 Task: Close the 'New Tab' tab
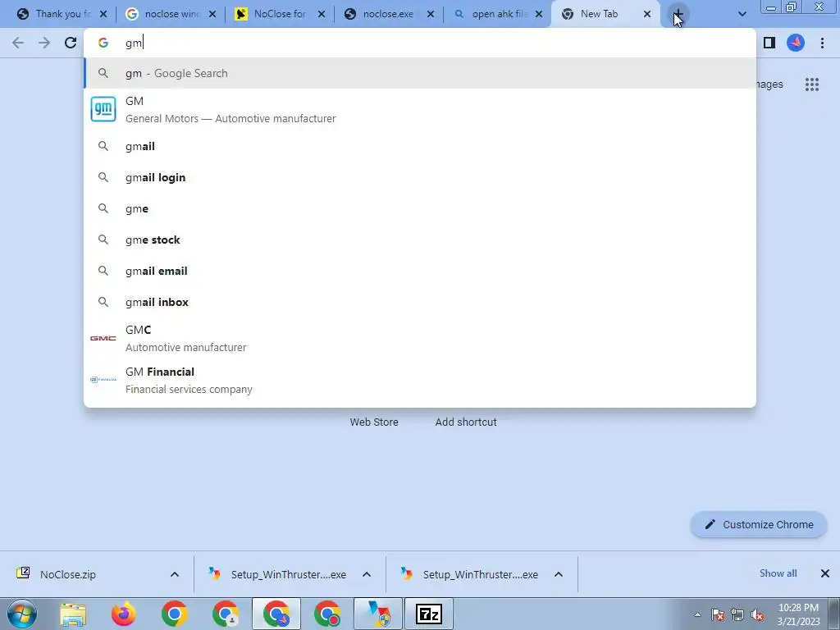(x=647, y=15)
